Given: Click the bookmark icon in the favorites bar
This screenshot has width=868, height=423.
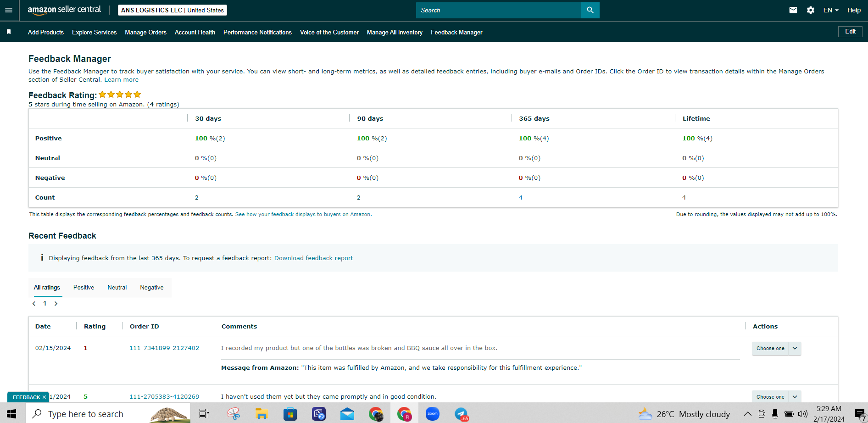Looking at the screenshot, I should click(9, 32).
